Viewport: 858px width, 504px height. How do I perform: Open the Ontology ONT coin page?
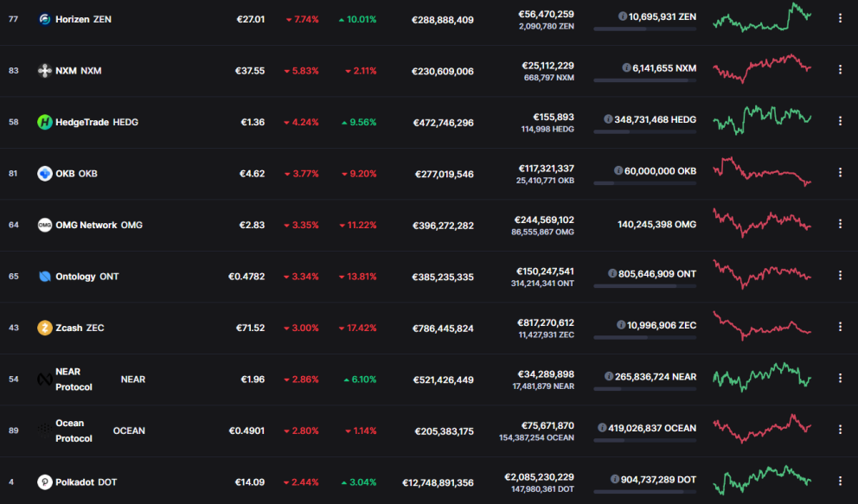point(87,276)
